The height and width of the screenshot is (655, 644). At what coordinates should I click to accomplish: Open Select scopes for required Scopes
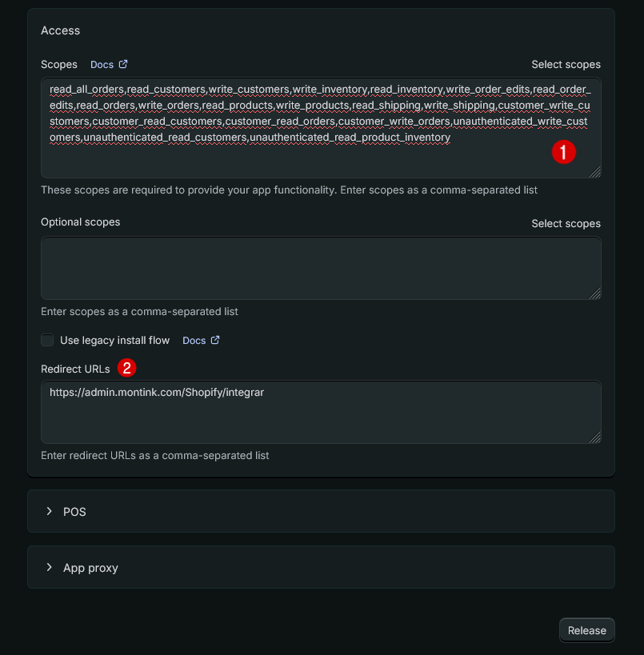(x=566, y=64)
